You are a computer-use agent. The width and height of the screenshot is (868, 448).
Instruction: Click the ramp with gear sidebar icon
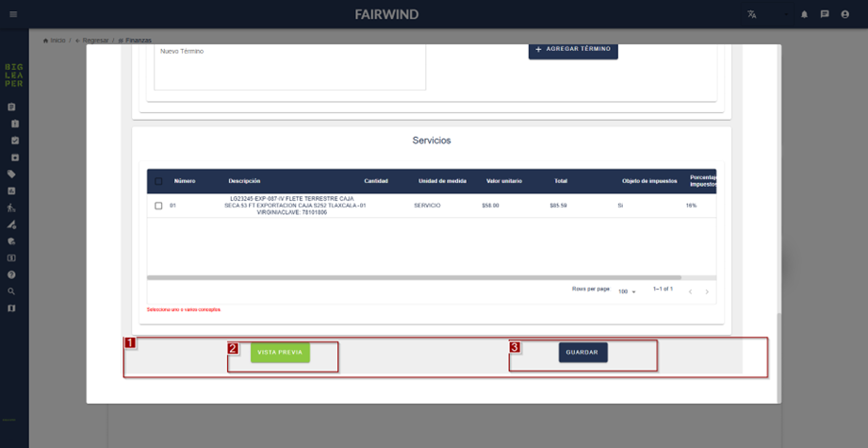click(x=11, y=224)
